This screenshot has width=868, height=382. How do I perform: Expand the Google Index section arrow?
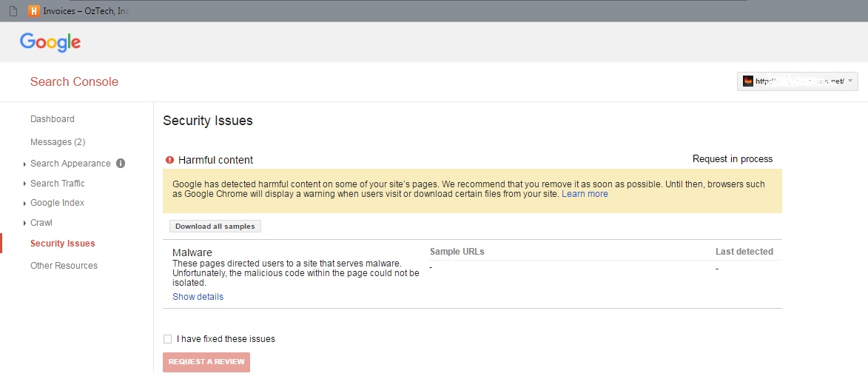tap(25, 204)
